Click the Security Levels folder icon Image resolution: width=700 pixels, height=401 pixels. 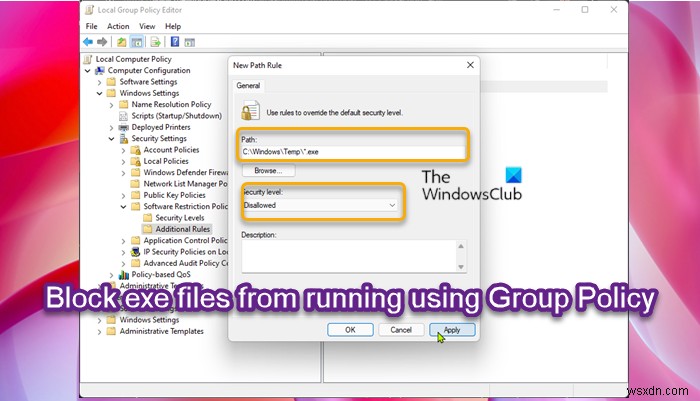coord(147,218)
